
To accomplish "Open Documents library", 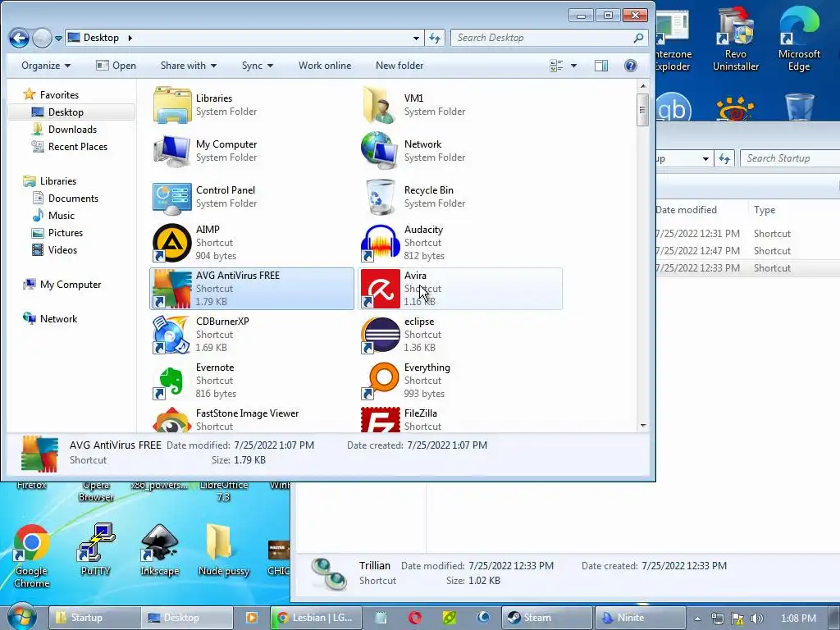I will [x=73, y=199].
